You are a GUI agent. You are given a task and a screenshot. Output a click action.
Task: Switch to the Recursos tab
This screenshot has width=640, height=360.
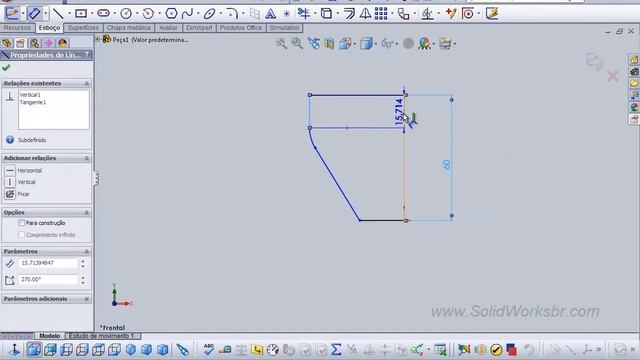tap(17, 28)
